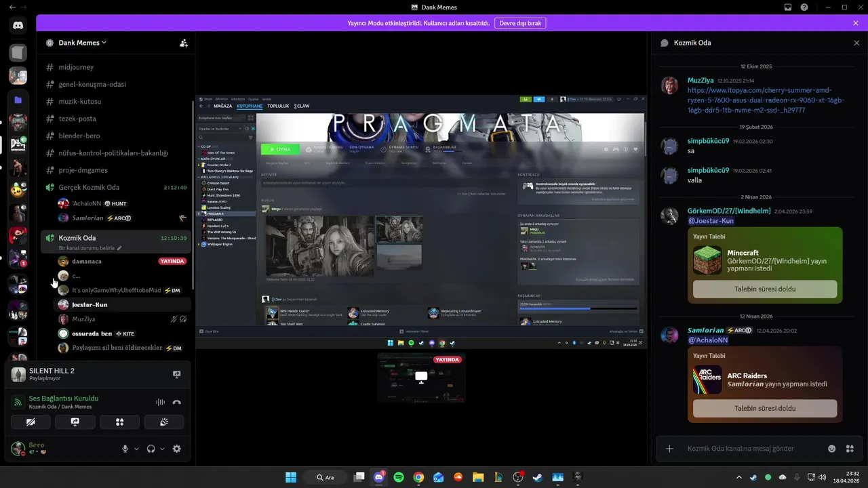
Task: Show hidden system tray icons
Action: tap(739, 477)
